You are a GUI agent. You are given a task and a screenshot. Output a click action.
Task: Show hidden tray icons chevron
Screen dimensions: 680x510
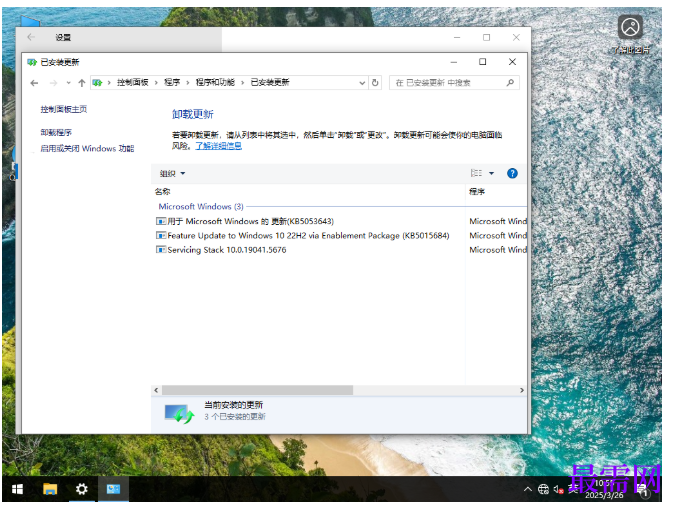pyautogui.click(x=528, y=489)
